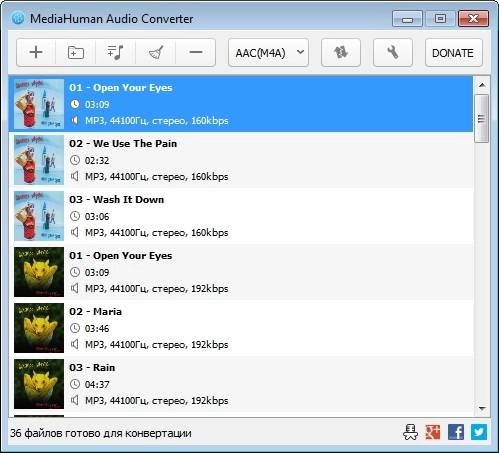The image size is (499, 453).
Task: Click the clock icon next to 04:37
Action: coord(75,384)
